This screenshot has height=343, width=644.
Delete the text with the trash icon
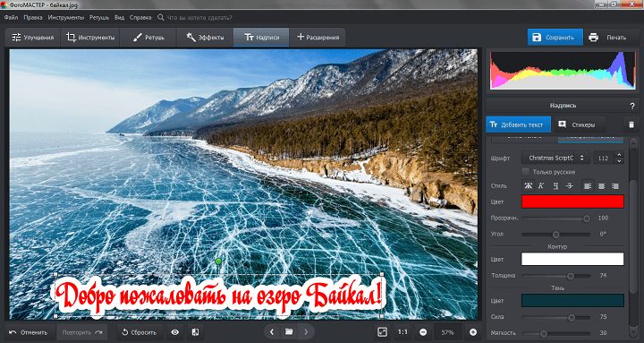pos(631,124)
